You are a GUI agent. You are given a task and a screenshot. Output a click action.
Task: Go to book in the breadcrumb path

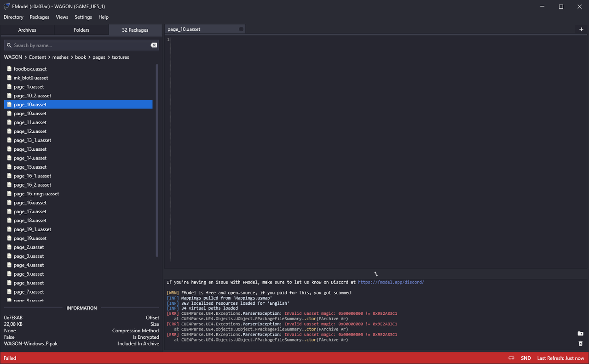tap(81, 57)
